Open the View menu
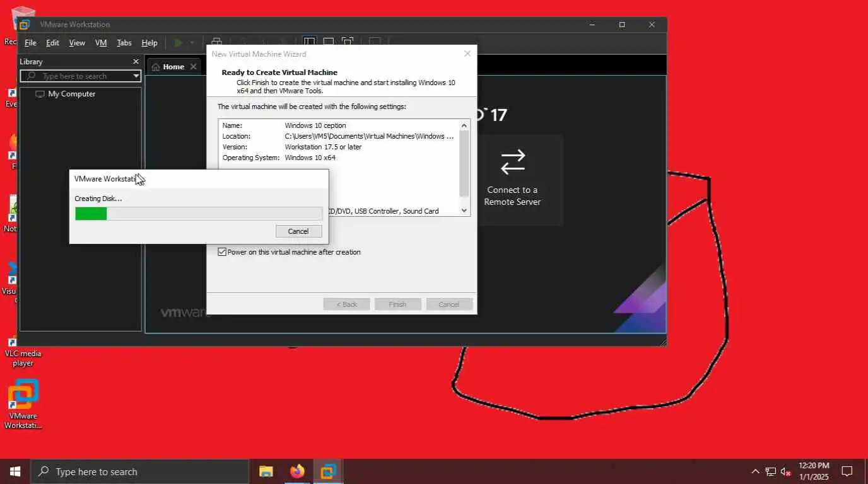This screenshot has width=868, height=484. pos(77,43)
